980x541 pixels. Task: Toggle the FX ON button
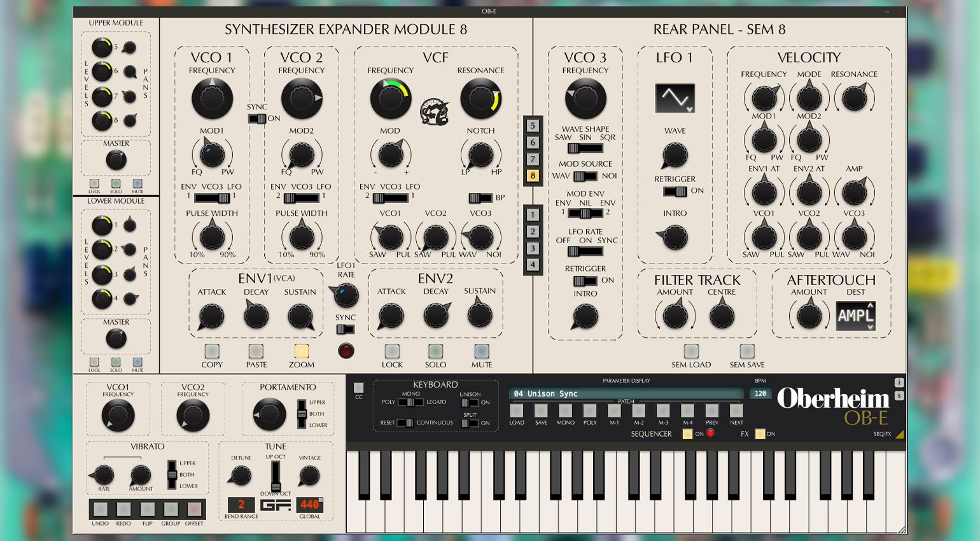click(760, 434)
